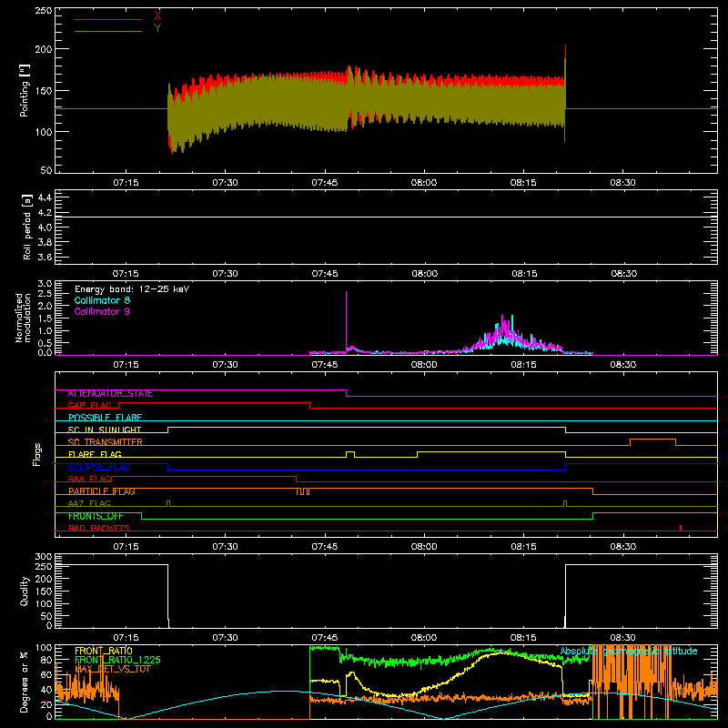Click the 07:45 tick label under Quality plot
Screen dimensions: 728x728
point(325,638)
